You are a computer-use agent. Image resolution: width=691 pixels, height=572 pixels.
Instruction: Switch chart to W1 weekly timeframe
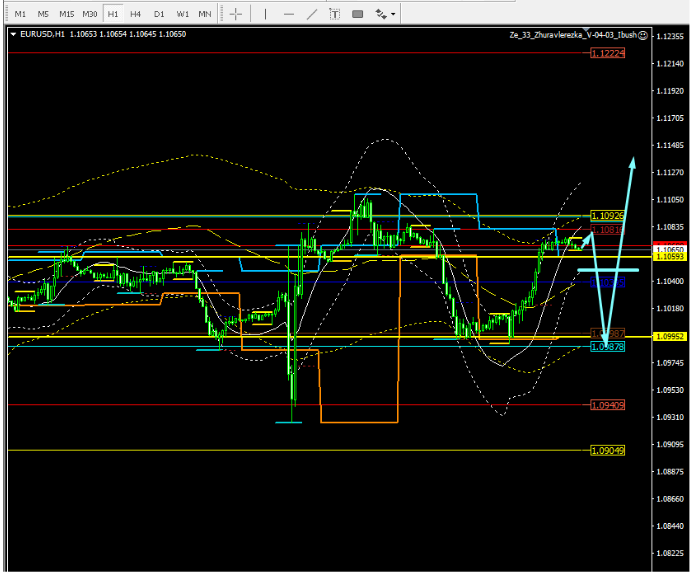click(x=182, y=14)
